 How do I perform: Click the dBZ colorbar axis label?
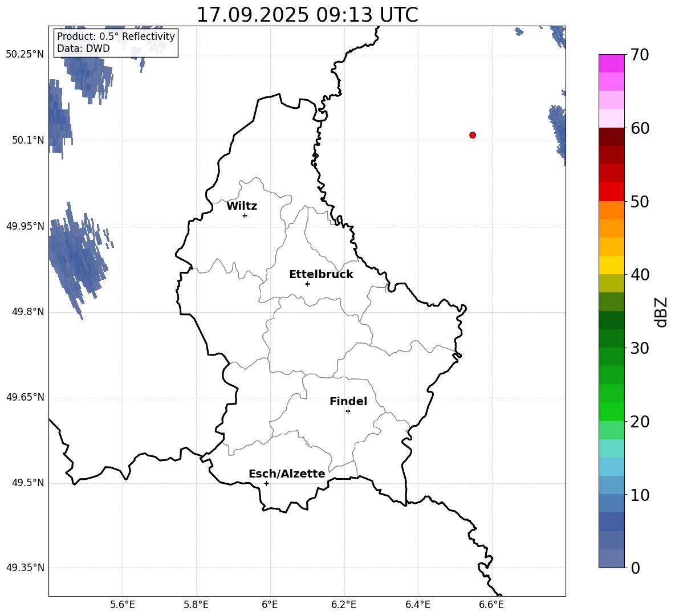point(661,312)
